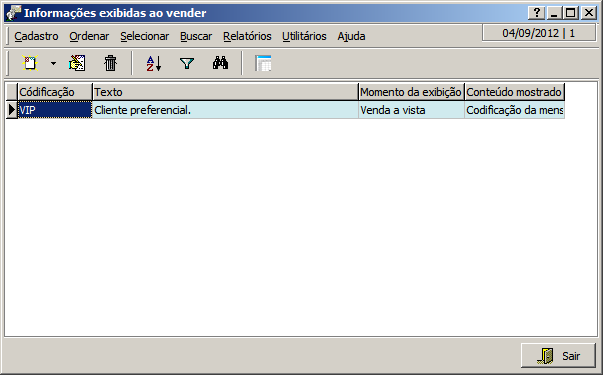Click the Cliente preferencial text cell
Screen dimensions: 603x375
point(225,110)
